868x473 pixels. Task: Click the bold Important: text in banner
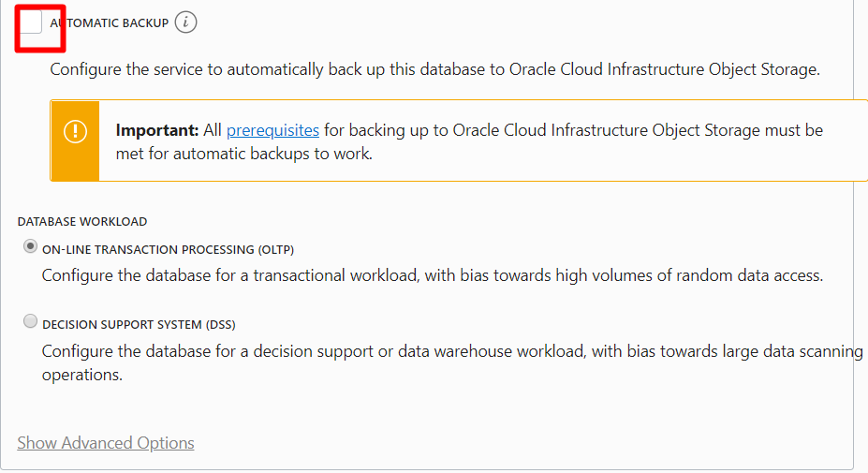[157, 130]
